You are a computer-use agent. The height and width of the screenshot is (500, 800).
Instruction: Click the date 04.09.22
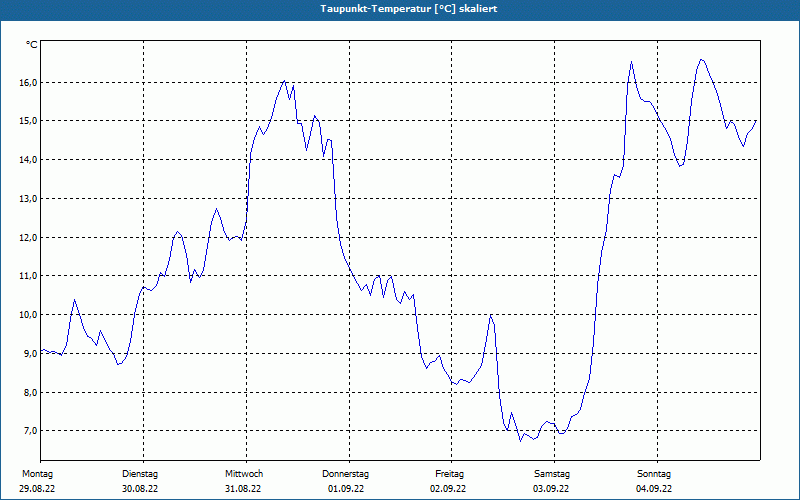654,489
